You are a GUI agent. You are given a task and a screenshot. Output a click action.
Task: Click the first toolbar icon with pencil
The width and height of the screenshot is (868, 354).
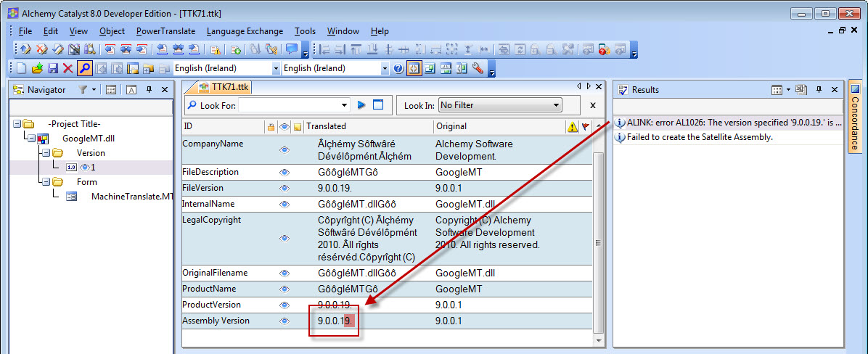coord(25,49)
